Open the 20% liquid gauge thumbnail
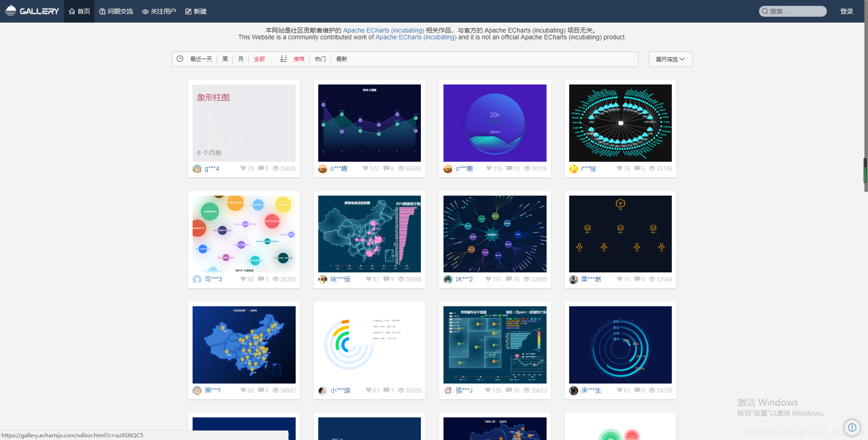Image resolution: width=868 pixels, height=440 pixels. click(495, 123)
